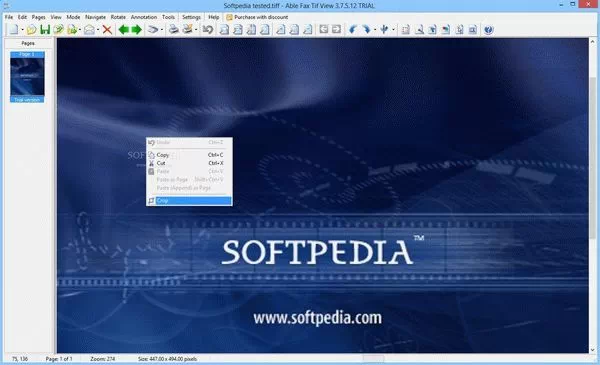Click the red X delete icon
600x365 pixels.
point(107,29)
